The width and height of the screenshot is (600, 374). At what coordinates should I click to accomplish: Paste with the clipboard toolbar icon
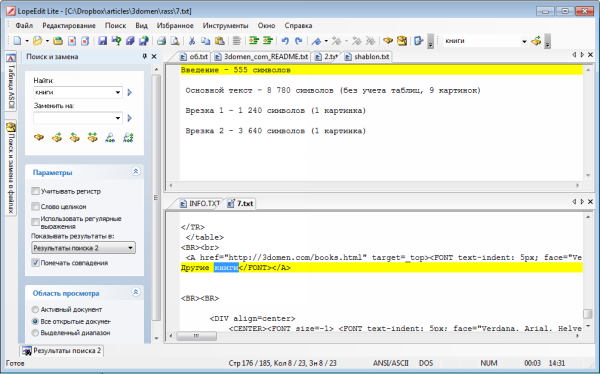pyautogui.click(x=220, y=41)
